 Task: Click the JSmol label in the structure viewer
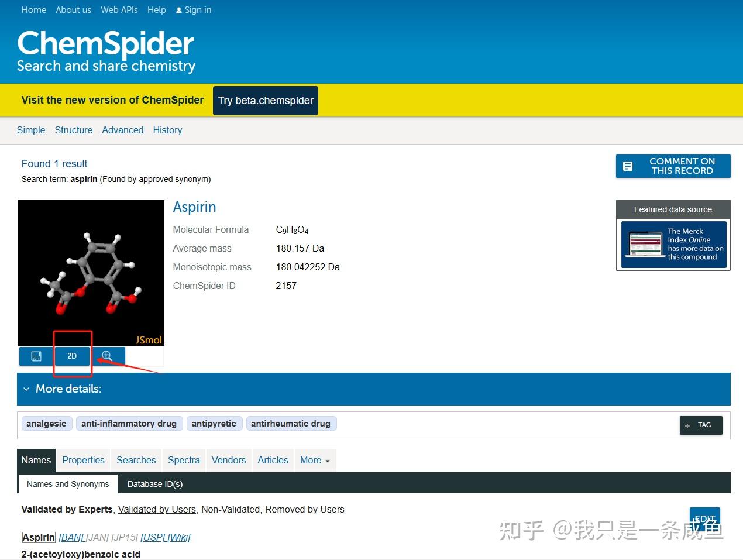(x=148, y=340)
